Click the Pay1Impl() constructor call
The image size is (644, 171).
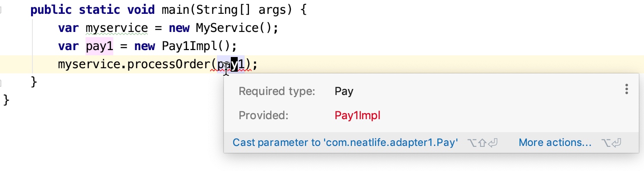[197, 46]
